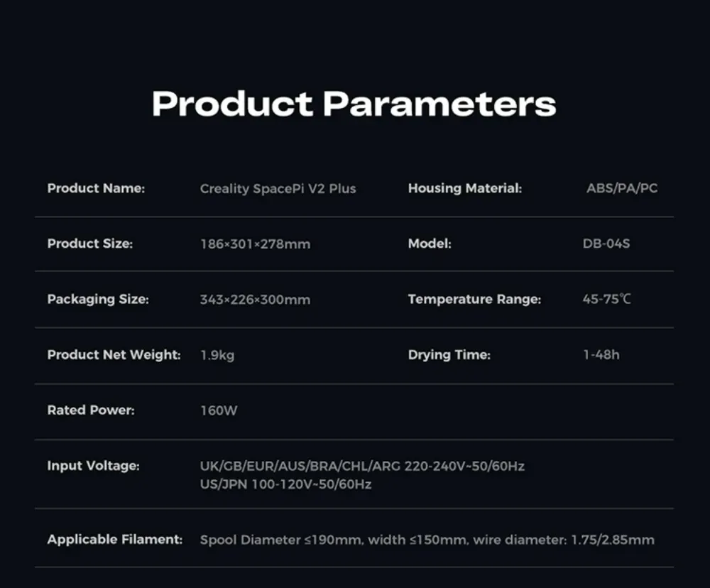710x588 pixels.
Task: Click the 'Product Size:' label
Action: (x=90, y=244)
